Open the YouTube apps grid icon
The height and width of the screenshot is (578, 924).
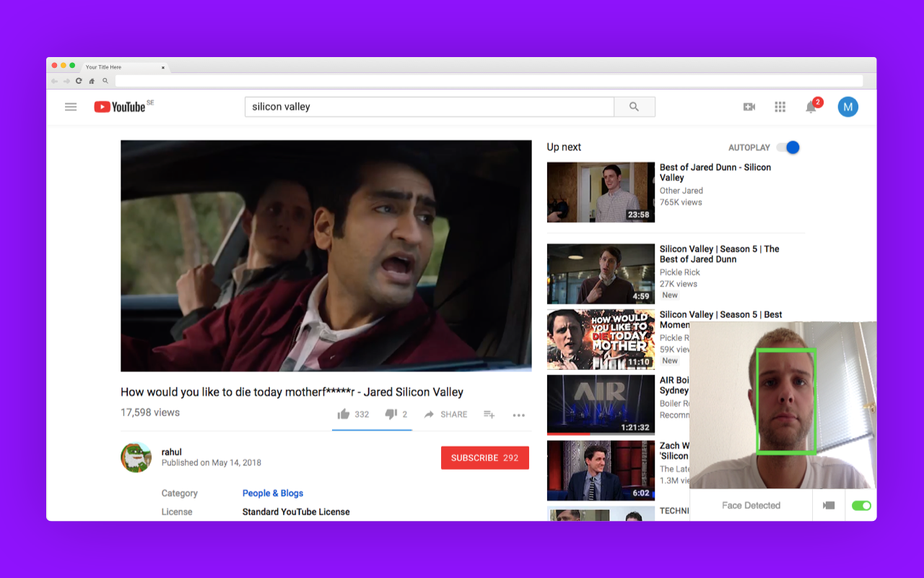tap(780, 107)
